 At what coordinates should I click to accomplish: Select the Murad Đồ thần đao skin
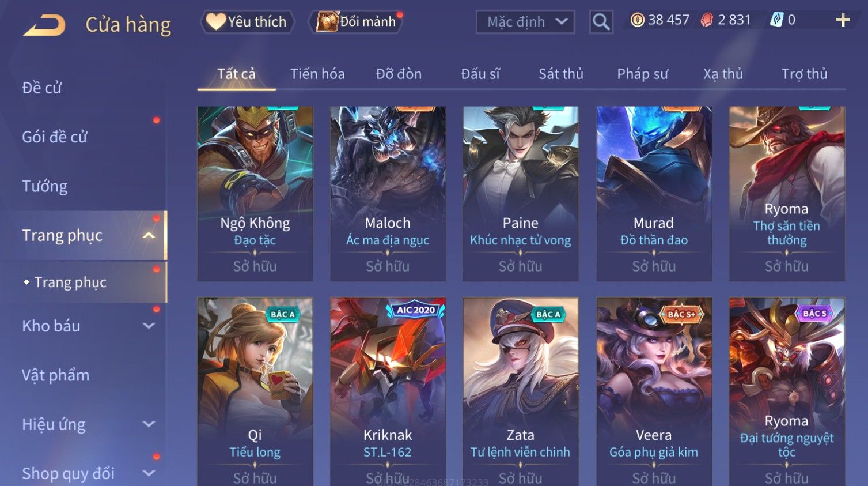pos(654,193)
